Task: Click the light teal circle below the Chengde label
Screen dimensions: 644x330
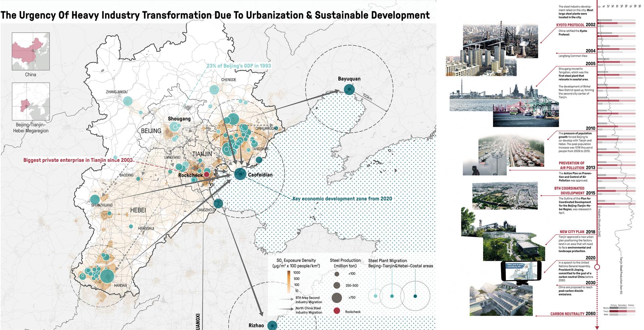Action: (214, 90)
